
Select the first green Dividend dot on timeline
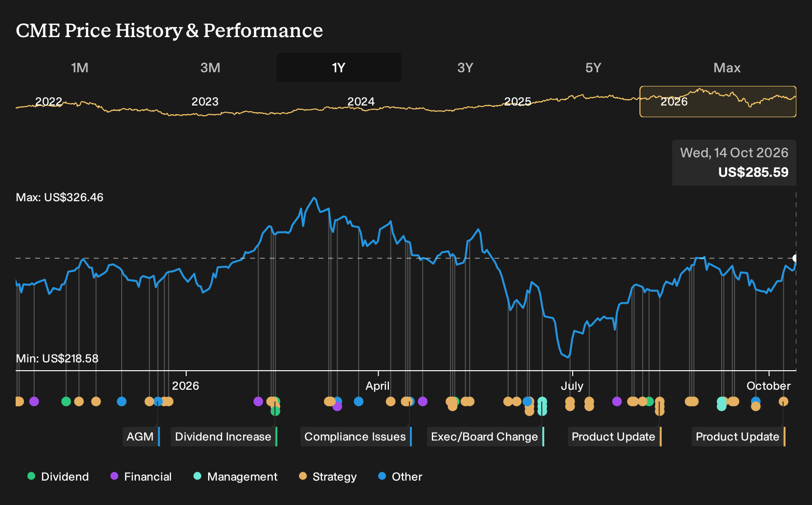tap(66, 401)
